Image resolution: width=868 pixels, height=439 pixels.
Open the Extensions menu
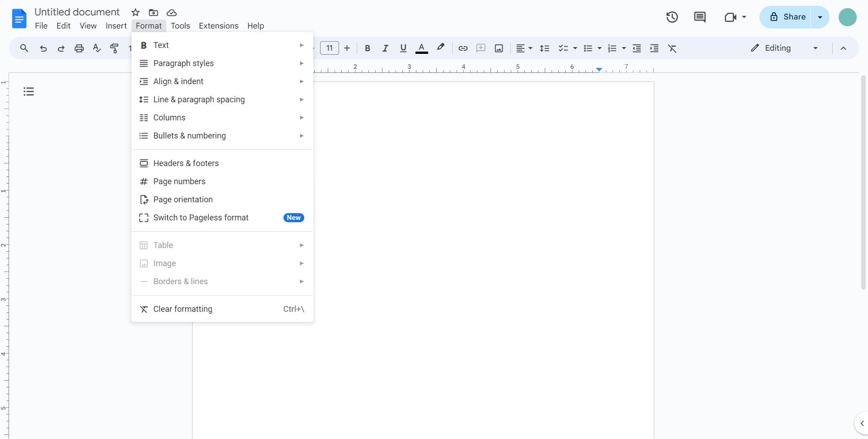click(219, 26)
